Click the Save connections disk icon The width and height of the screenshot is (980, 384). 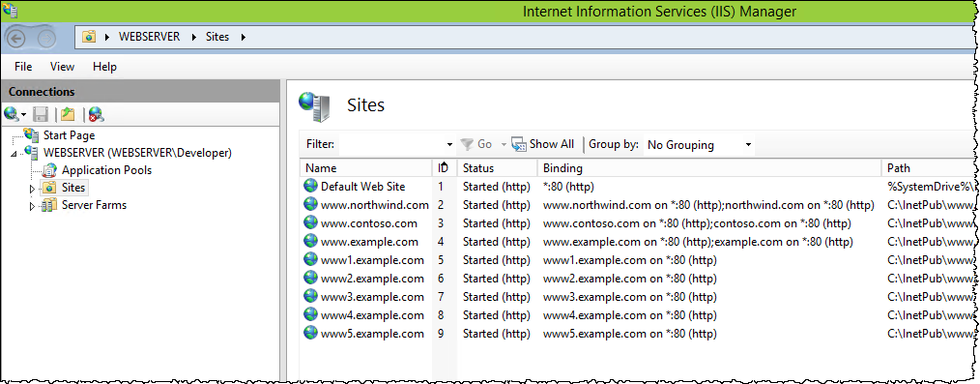(x=41, y=114)
